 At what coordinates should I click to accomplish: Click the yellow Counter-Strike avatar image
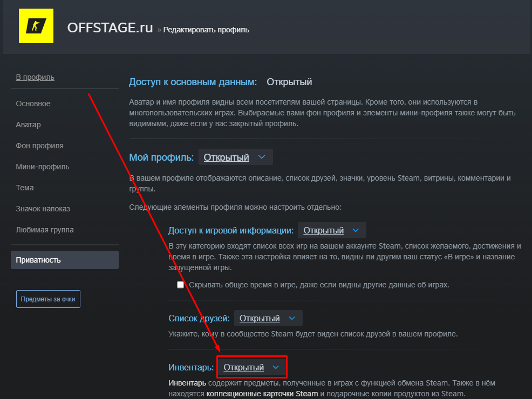click(36, 25)
